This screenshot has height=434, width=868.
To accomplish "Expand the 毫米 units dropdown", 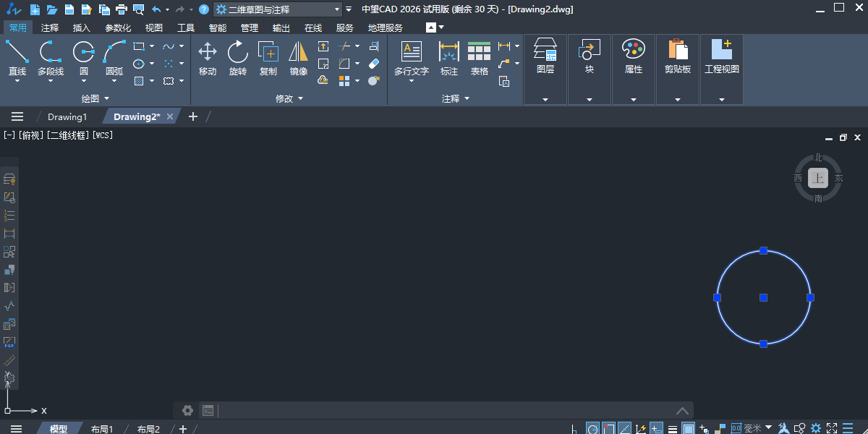I will (x=768, y=428).
